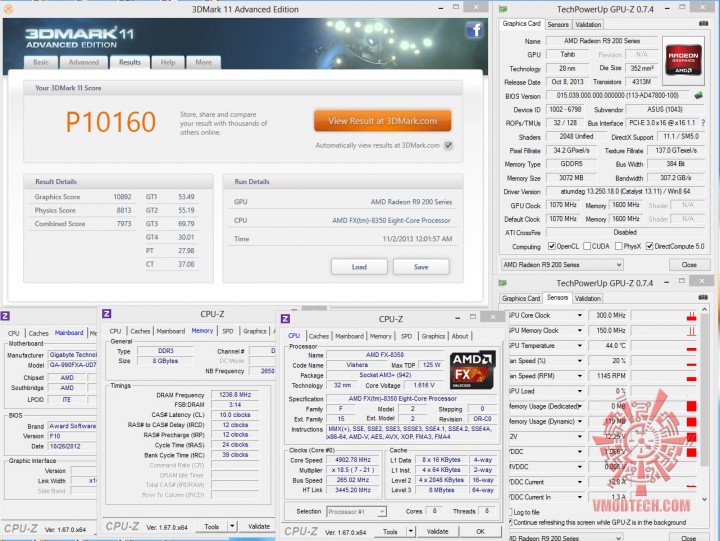Toggle the PhysX checkbox
720x541 pixels.
click(x=618, y=246)
